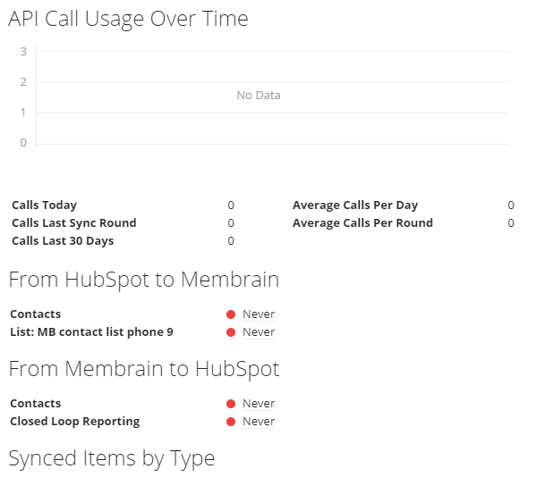Click the 'No Data' chart message

[258, 95]
